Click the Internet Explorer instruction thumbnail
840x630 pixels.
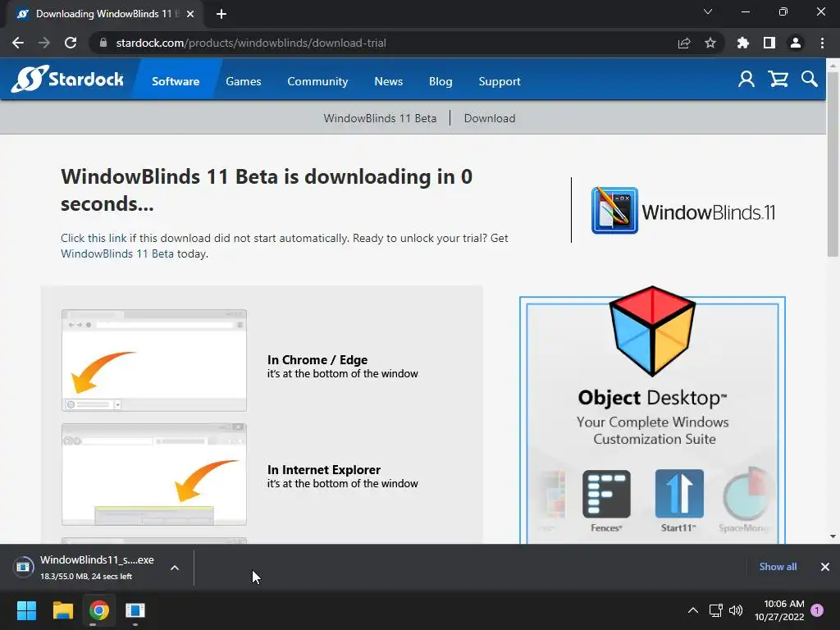pyautogui.click(x=154, y=474)
